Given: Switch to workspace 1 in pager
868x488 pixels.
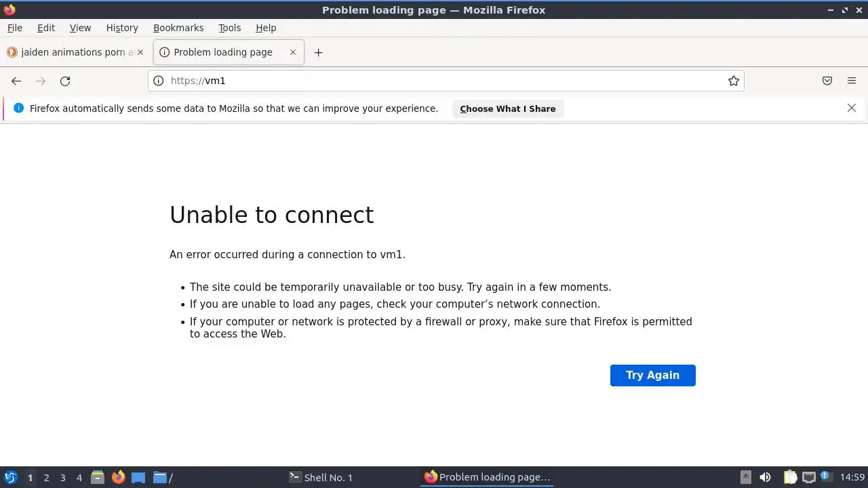Looking at the screenshot, I should [x=30, y=478].
